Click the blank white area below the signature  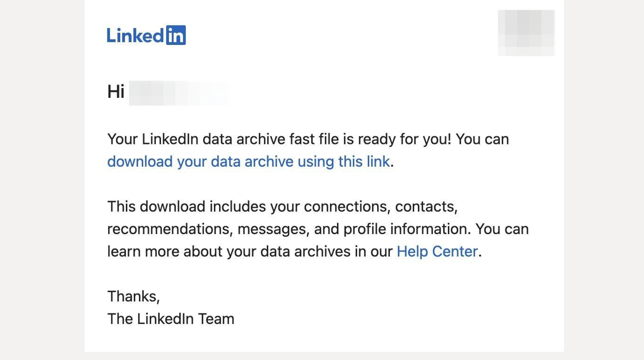(324, 340)
